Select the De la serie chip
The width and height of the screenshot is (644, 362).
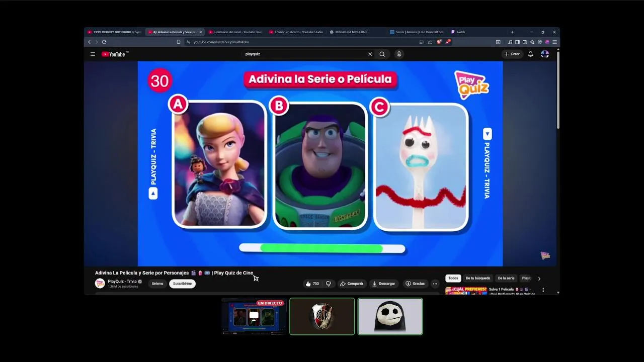(x=506, y=278)
